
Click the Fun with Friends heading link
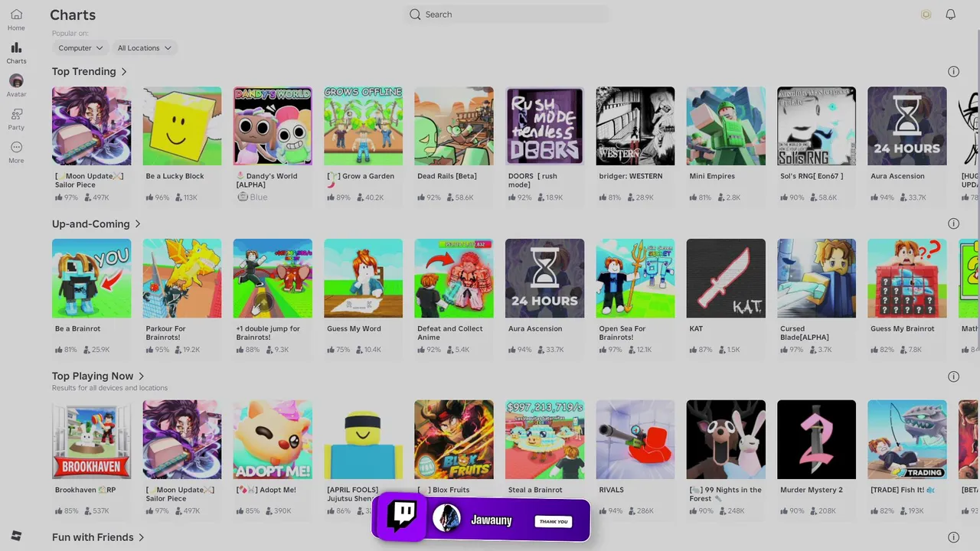(93, 537)
